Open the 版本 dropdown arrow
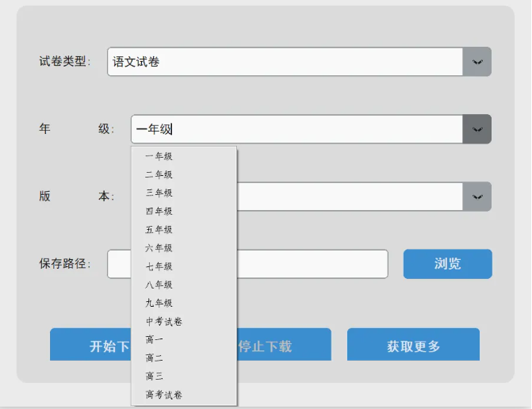Image resolution: width=532 pixels, height=409 pixels. (477, 197)
